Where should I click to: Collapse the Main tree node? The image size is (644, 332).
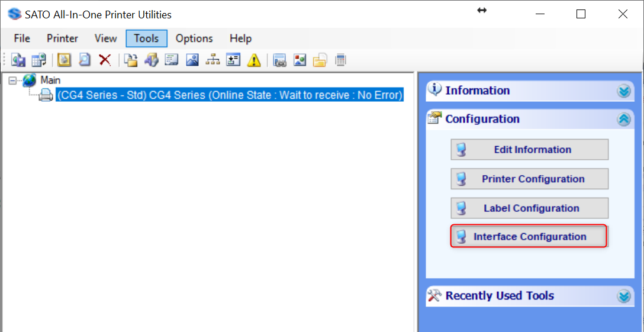[x=13, y=80]
